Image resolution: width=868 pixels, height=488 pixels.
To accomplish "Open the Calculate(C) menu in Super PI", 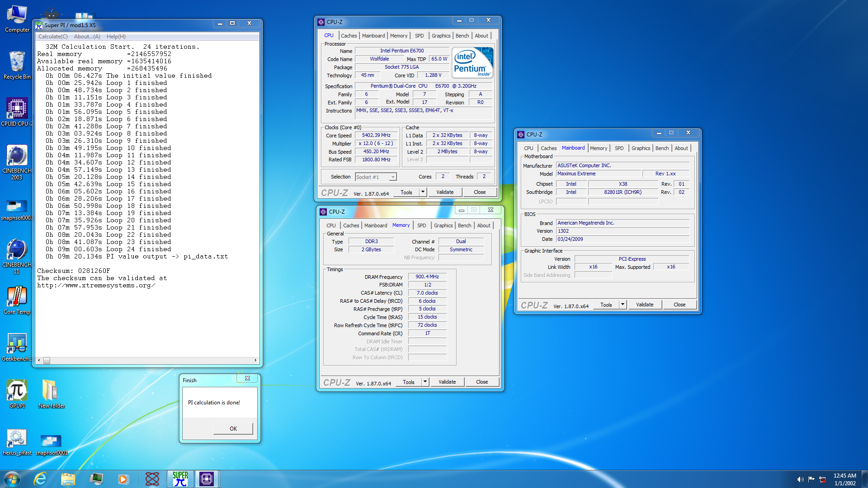I will pyautogui.click(x=53, y=37).
